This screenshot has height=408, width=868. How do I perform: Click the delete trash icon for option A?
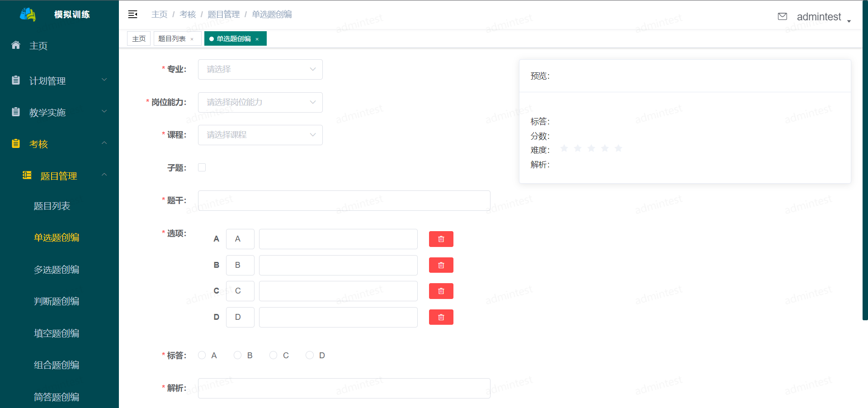point(441,239)
